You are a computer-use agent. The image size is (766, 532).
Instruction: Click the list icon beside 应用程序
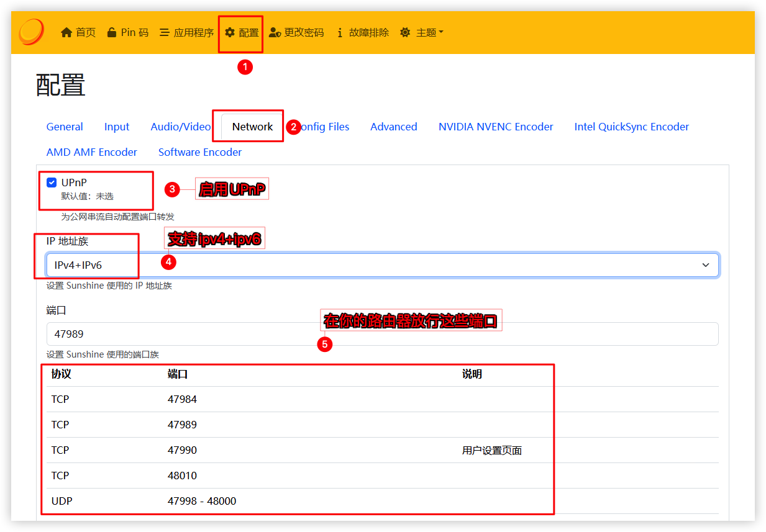(165, 32)
